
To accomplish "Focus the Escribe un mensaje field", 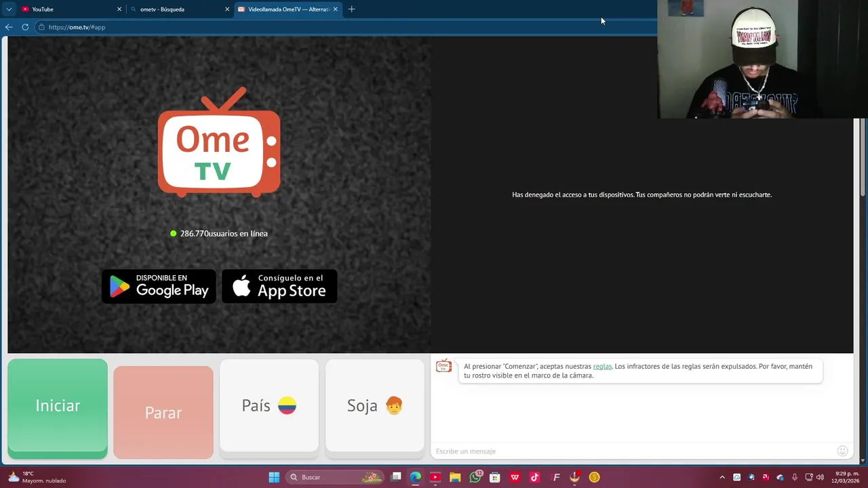I will pyautogui.click(x=634, y=451).
